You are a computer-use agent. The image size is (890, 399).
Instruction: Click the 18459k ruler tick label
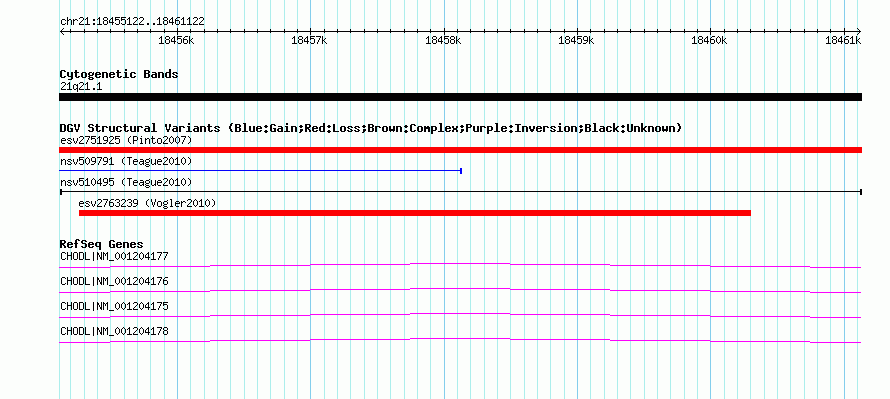pyautogui.click(x=577, y=40)
